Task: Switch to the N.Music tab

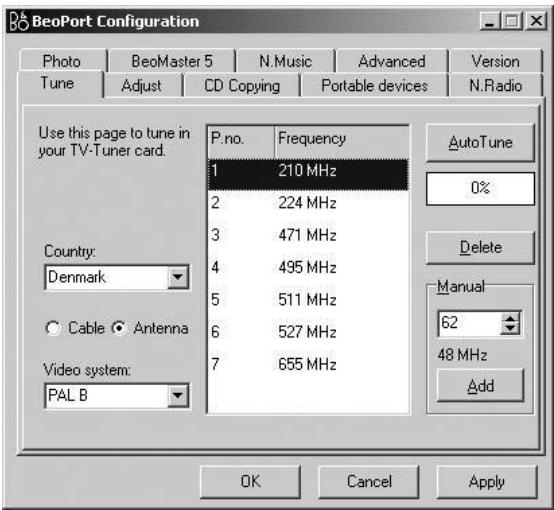Action: coord(285,61)
